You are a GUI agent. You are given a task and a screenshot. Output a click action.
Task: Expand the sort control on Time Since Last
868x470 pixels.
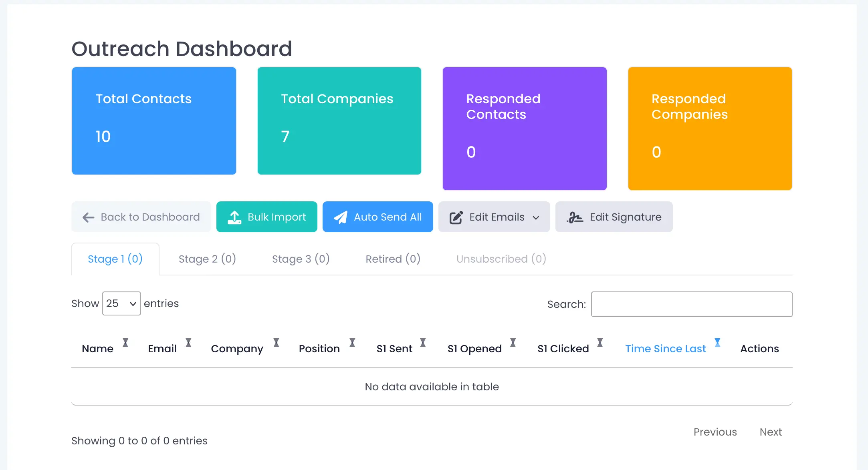(718, 343)
